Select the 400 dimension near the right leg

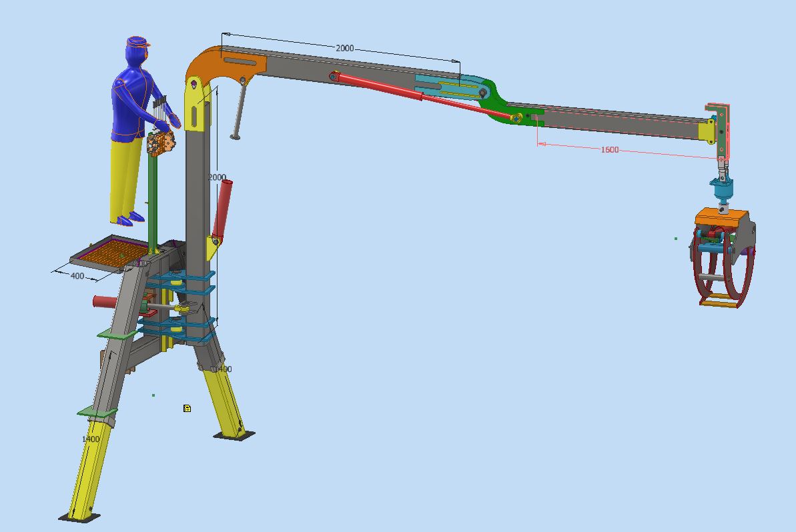click(x=224, y=369)
